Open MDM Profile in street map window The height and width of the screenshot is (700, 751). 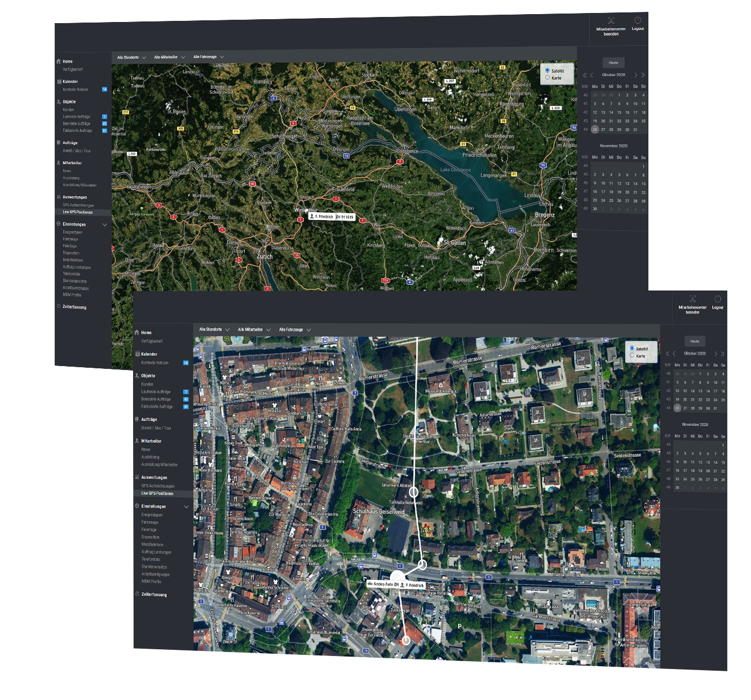click(151, 582)
